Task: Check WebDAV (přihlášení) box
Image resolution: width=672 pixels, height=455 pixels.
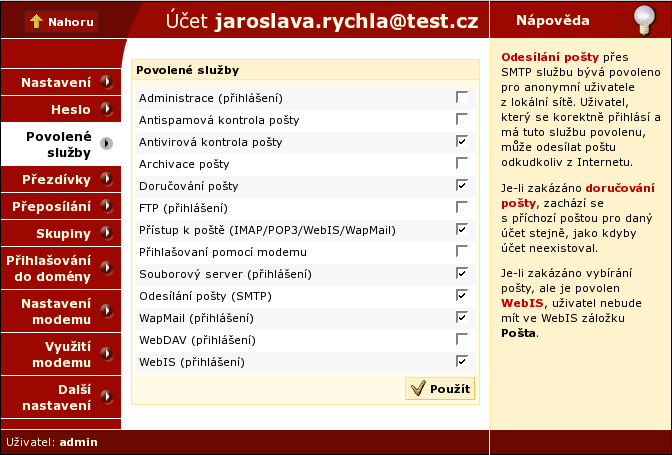Action: [x=462, y=339]
